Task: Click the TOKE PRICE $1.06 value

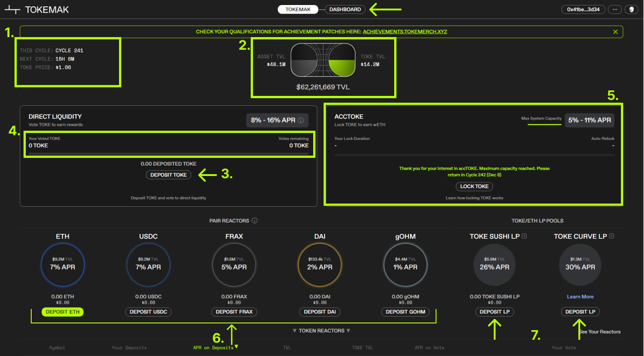Action: tap(63, 67)
